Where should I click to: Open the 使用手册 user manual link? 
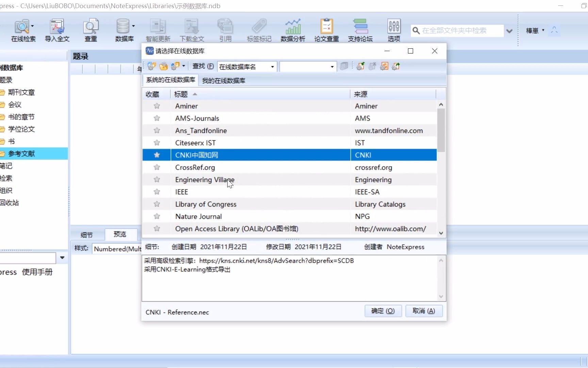(x=37, y=272)
